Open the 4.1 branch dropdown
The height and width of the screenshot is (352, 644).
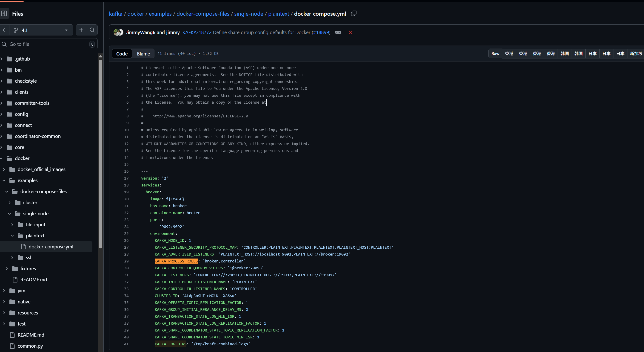coord(41,30)
